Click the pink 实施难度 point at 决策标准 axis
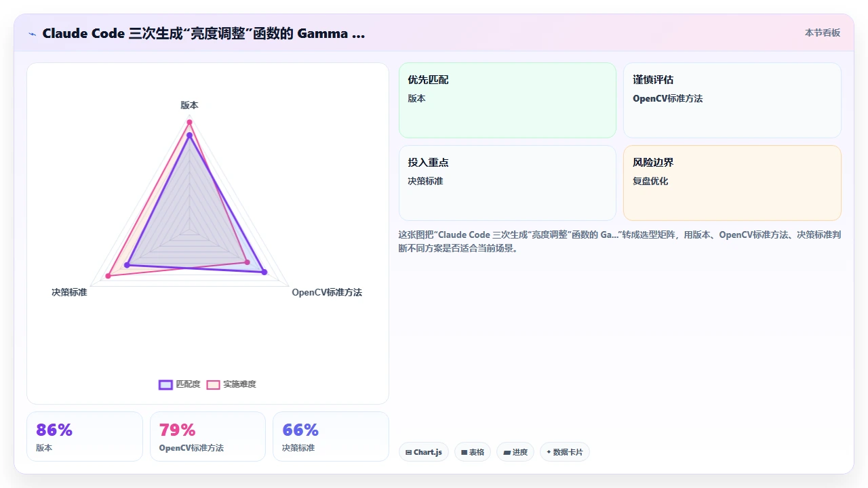 pyautogui.click(x=108, y=276)
